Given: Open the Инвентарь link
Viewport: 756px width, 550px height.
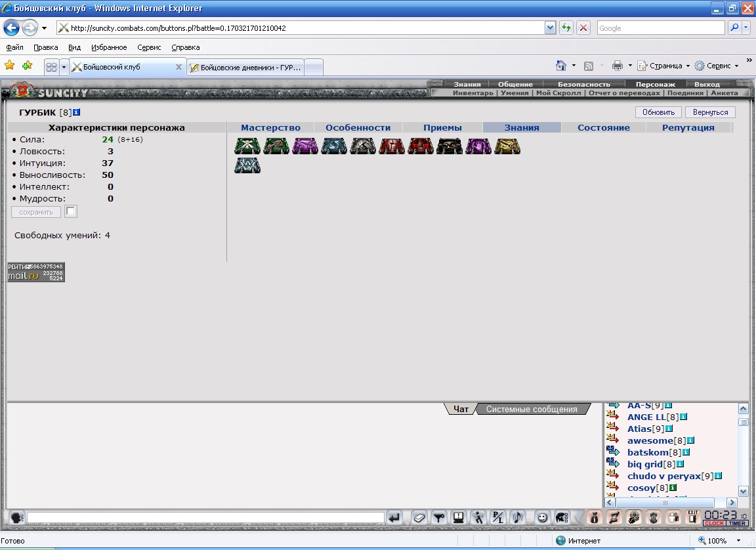Looking at the screenshot, I should pos(473,93).
